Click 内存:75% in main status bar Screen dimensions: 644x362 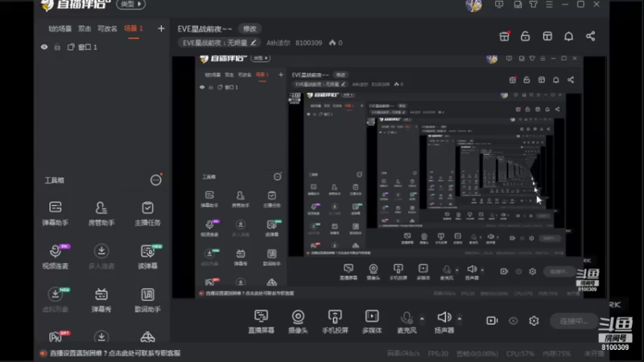[x=556, y=353]
